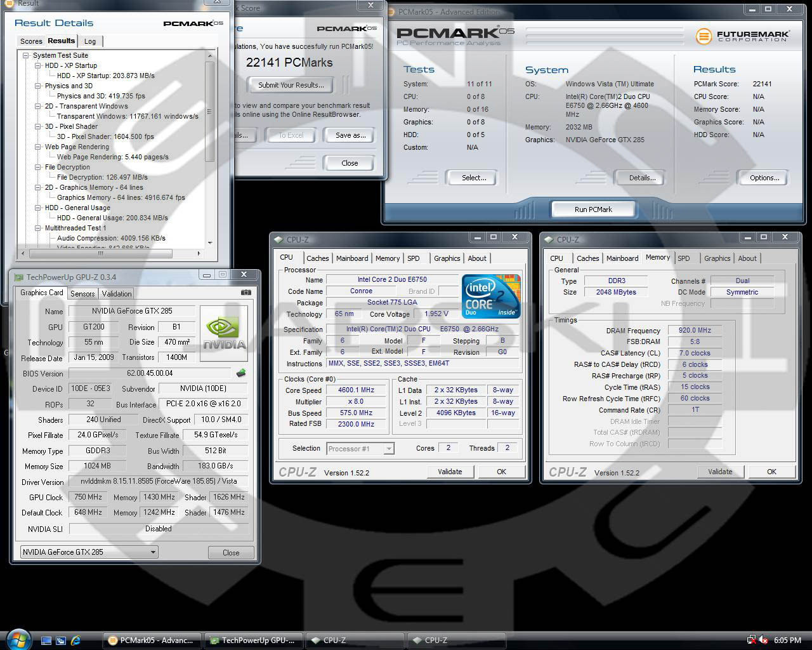Viewport: 812px width, 650px height.
Task: Click the 22141 PCMarks score text
Action: click(x=289, y=62)
